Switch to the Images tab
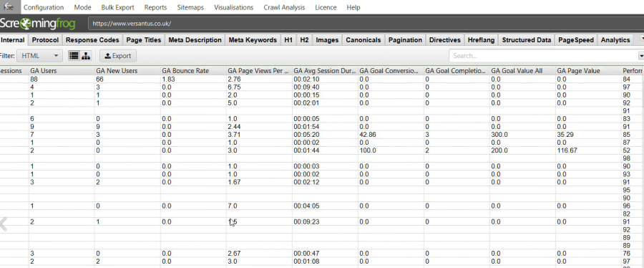The height and width of the screenshot is (268, 644). [327, 40]
